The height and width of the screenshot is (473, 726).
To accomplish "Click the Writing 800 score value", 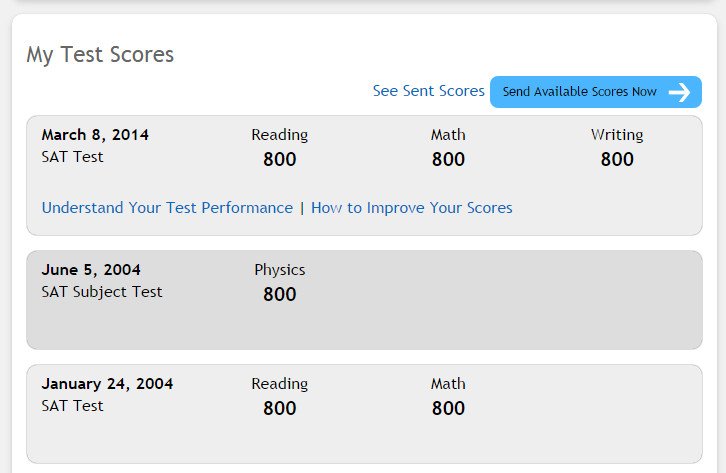I will click(617, 159).
